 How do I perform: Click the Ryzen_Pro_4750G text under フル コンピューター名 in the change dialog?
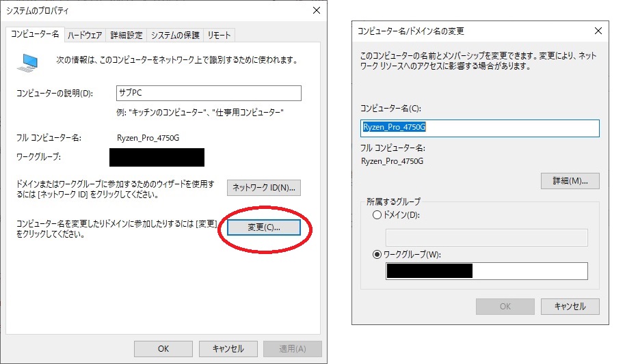[x=393, y=161]
